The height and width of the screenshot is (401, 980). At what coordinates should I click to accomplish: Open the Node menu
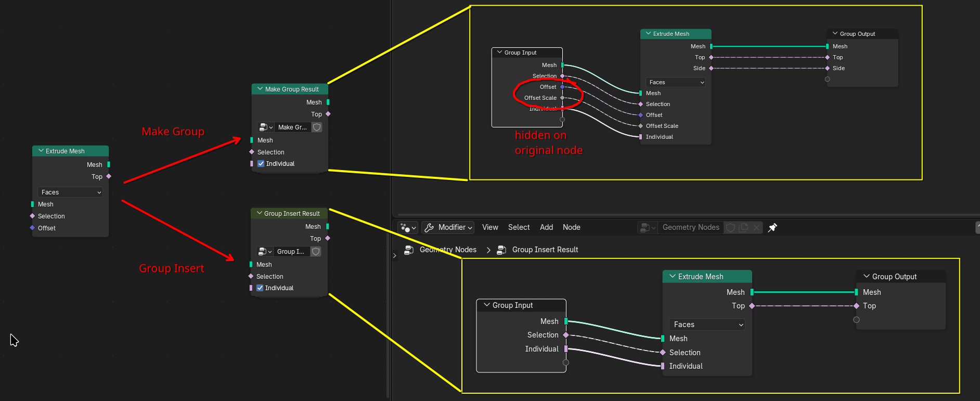[x=571, y=227]
